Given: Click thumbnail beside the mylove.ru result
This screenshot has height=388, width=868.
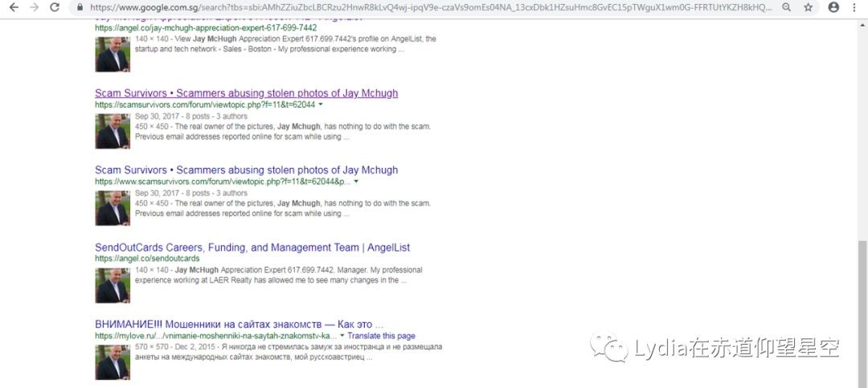Looking at the screenshot, I should 113,362.
